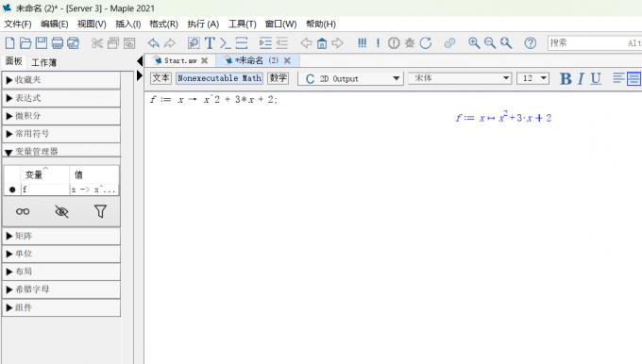Toggle bold formatting

point(566,78)
